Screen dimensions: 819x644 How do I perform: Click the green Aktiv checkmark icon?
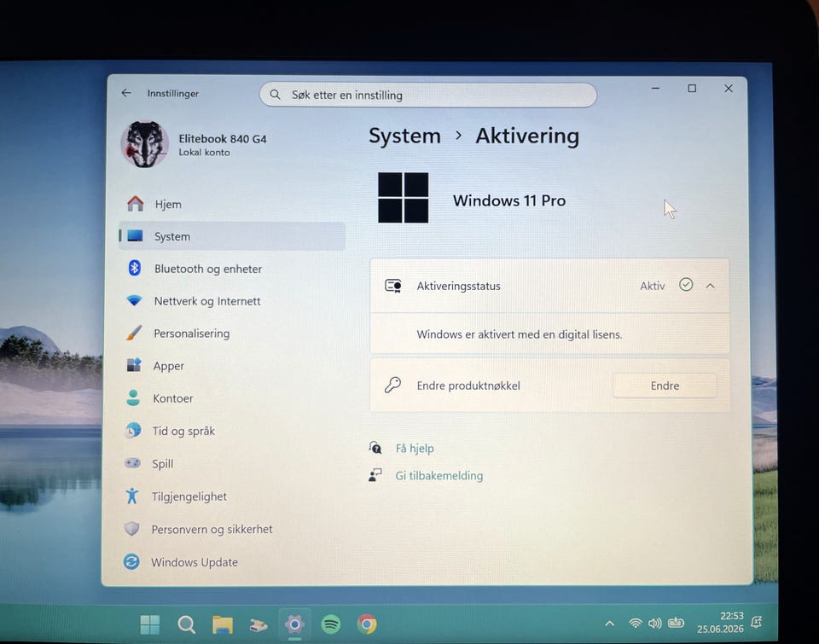686,285
